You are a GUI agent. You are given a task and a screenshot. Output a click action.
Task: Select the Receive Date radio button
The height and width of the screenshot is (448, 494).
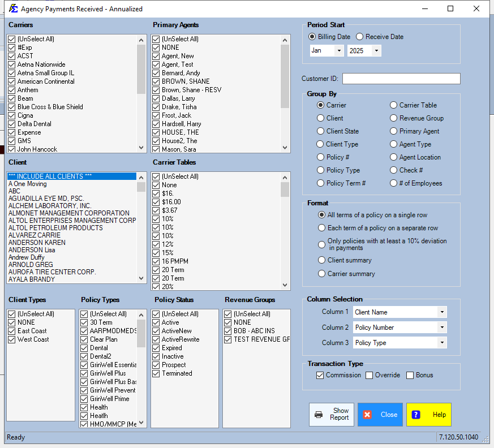pos(360,37)
